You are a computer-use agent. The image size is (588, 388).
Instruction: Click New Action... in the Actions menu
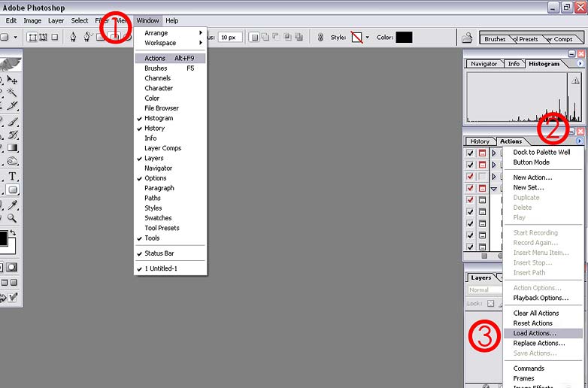532,177
